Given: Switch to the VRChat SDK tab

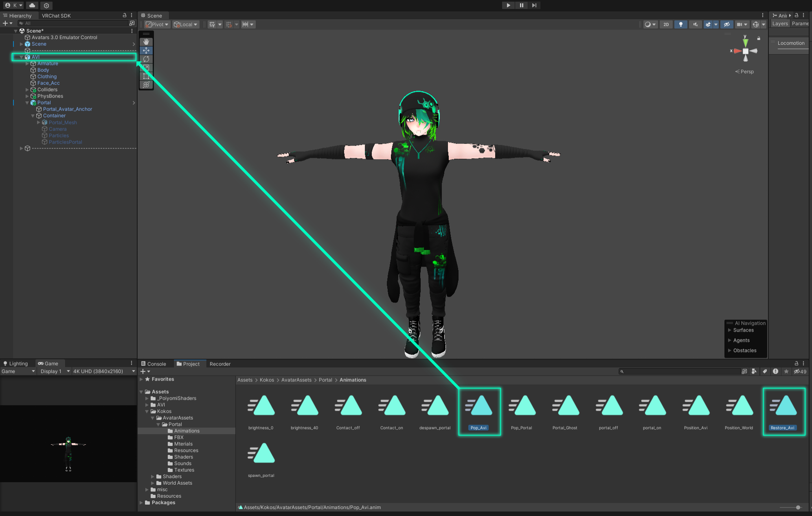Looking at the screenshot, I should coord(56,15).
